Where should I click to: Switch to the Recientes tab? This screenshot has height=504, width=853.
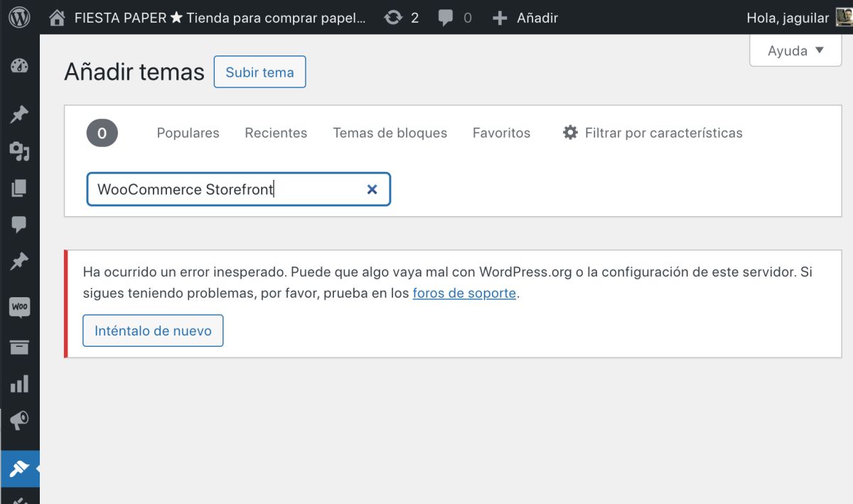tap(276, 132)
